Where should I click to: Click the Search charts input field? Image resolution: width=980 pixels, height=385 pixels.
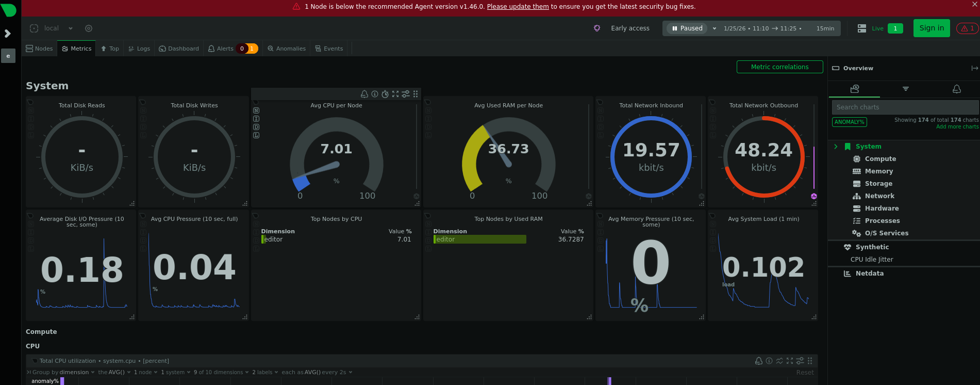(905, 107)
